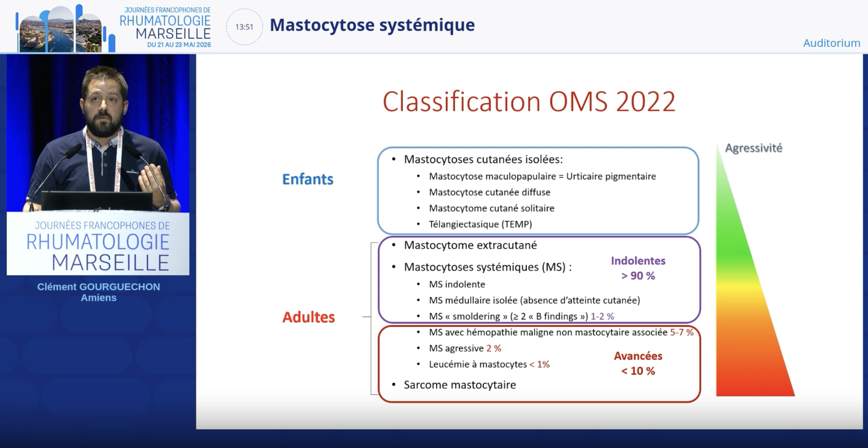Select the Auditorium room label
The height and width of the screenshot is (448, 868).
coord(831,43)
